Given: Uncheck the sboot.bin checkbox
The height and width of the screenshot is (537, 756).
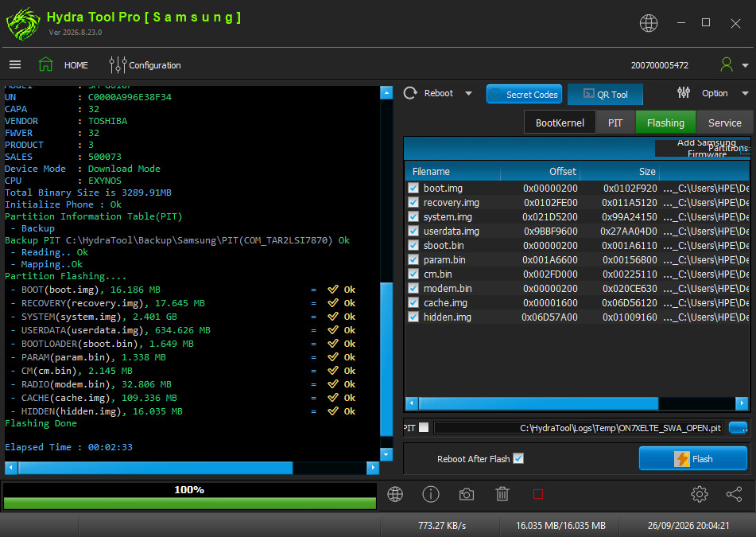Looking at the screenshot, I should pyautogui.click(x=413, y=245).
